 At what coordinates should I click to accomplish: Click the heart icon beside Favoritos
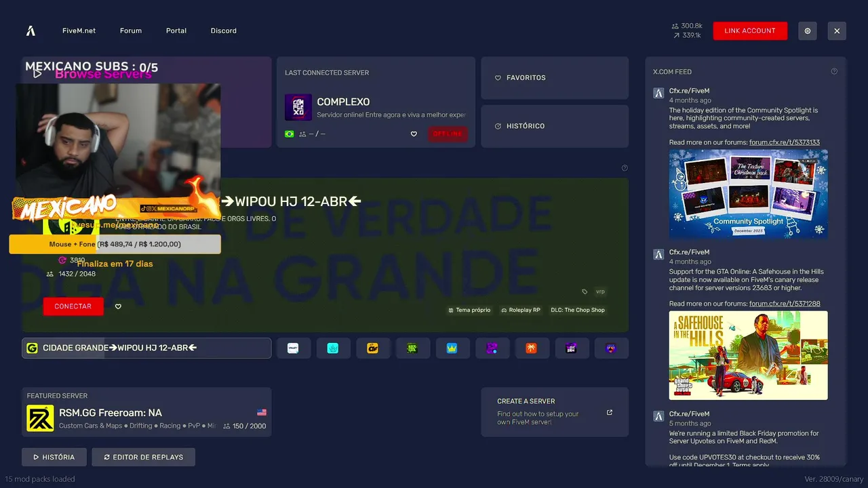point(498,78)
